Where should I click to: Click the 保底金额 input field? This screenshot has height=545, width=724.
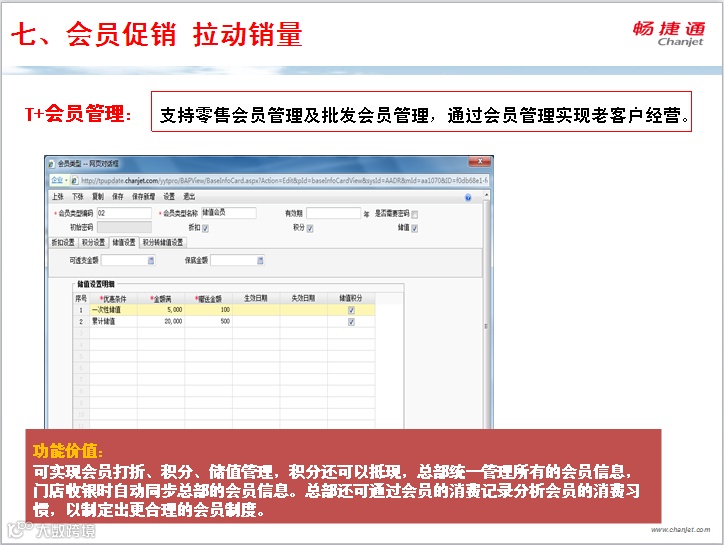click(237, 260)
